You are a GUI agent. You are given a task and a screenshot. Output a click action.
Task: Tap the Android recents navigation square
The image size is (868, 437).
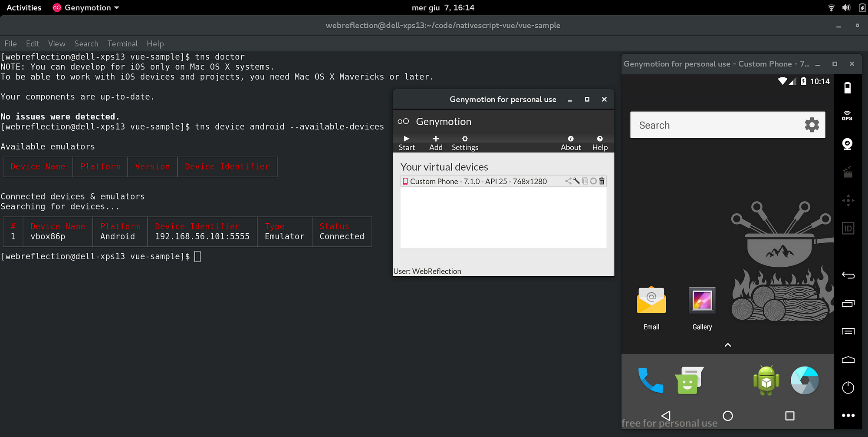pyautogui.click(x=790, y=416)
